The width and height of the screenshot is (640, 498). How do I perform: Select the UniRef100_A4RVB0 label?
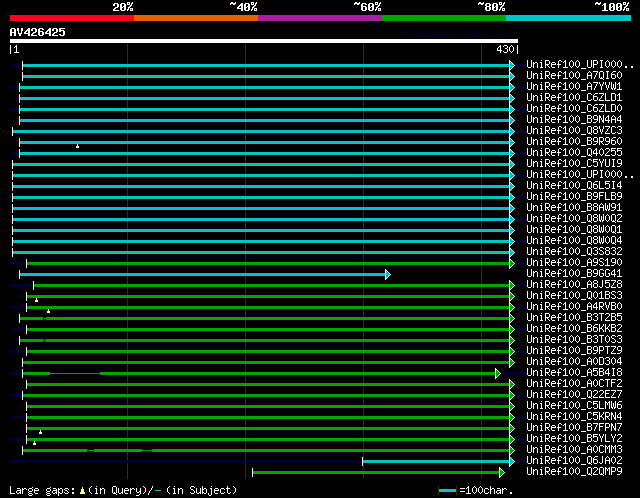[574, 307]
